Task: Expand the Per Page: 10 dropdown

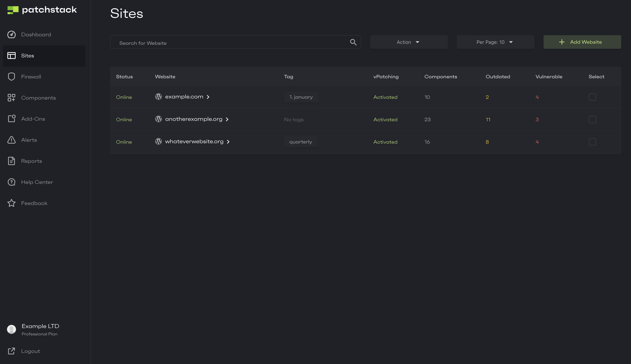Action: tap(495, 42)
